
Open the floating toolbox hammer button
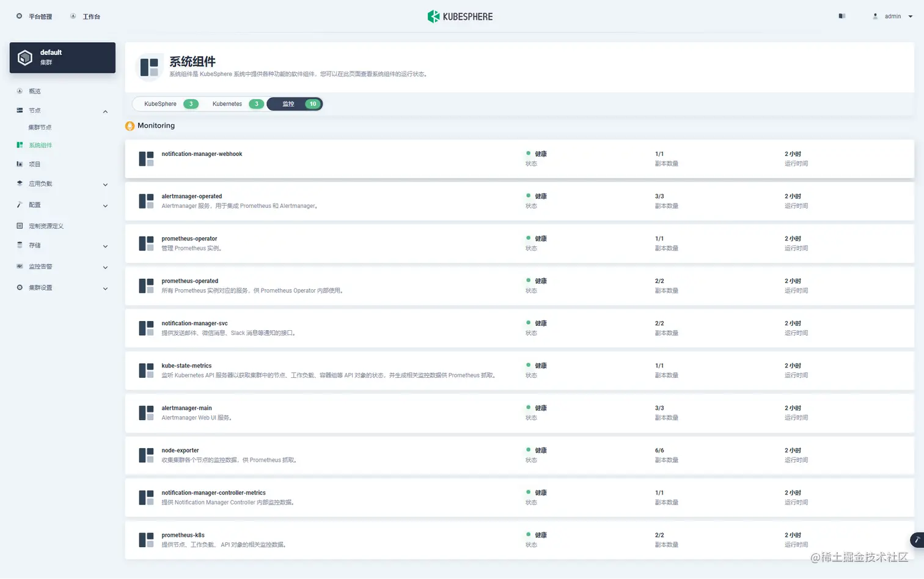pos(917,540)
